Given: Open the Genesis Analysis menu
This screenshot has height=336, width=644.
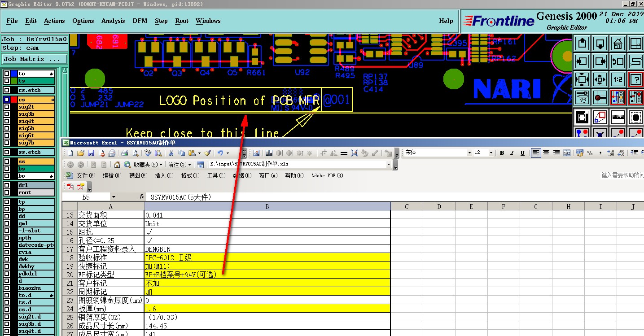Looking at the screenshot, I should click(113, 21).
